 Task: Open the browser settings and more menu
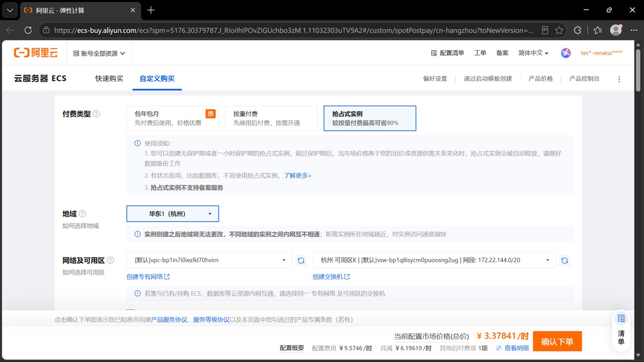point(633,30)
